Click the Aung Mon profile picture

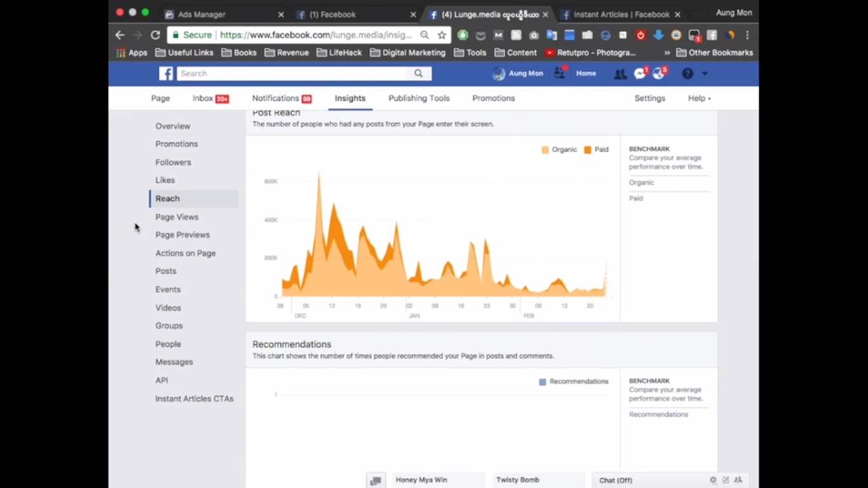[x=499, y=74]
